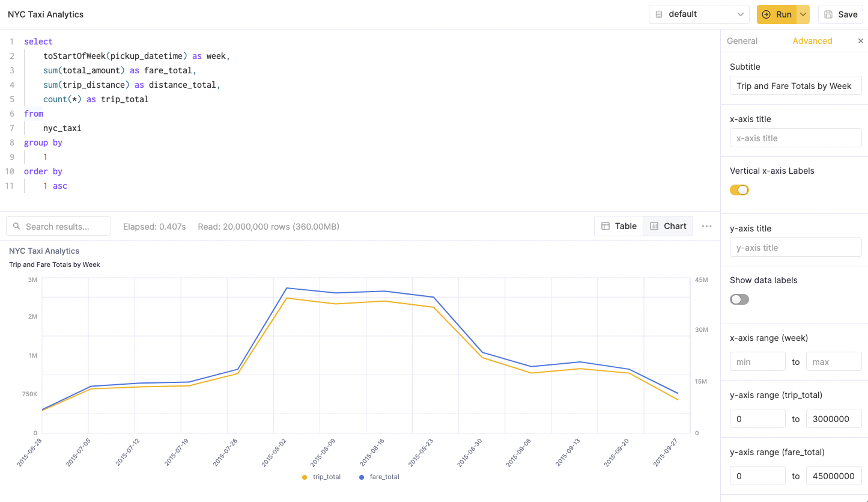Enable Show data labels toggle

coord(739,299)
